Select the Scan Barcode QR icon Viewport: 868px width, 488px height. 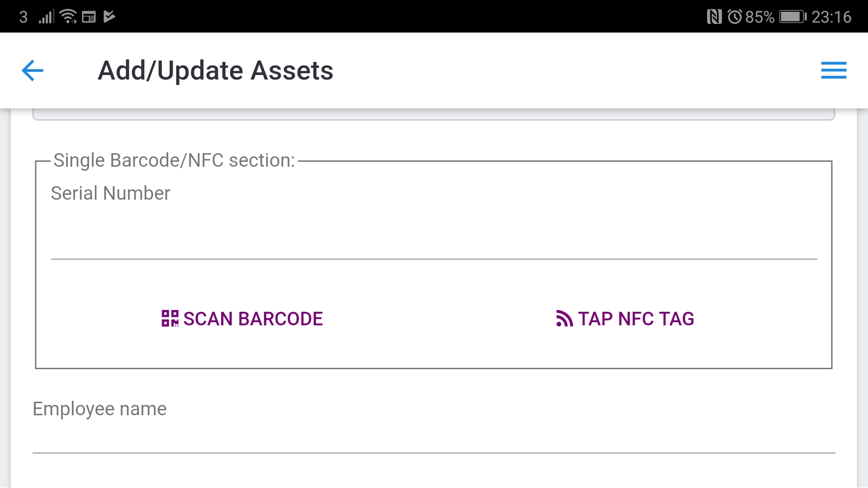point(170,319)
